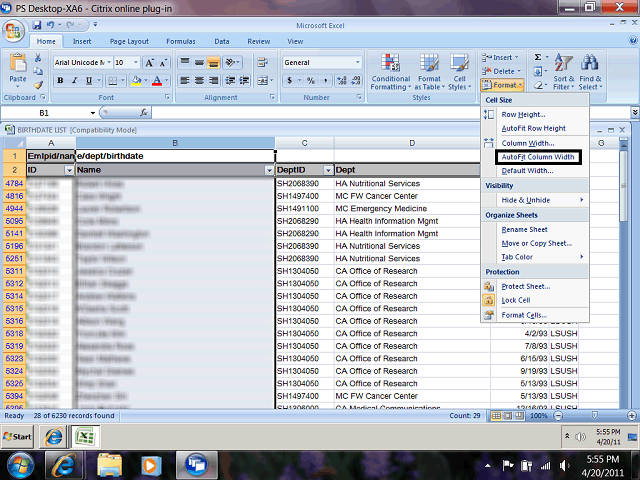Screen dimensions: 640x480
Task: Click the Sort & Filter icon
Action: point(563,70)
